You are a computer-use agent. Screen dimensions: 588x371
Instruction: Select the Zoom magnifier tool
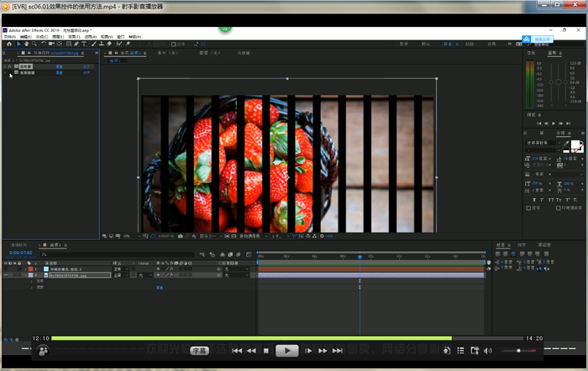tap(34, 44)
